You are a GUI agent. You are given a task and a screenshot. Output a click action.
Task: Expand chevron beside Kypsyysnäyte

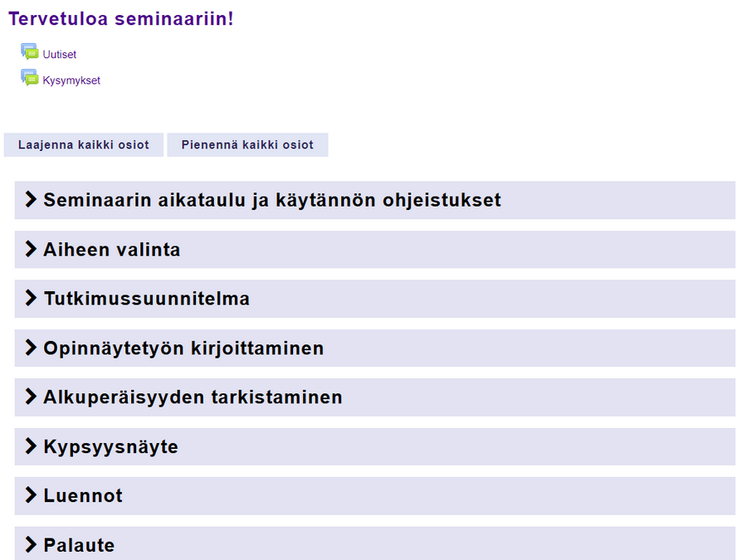(x=32, y=446)
